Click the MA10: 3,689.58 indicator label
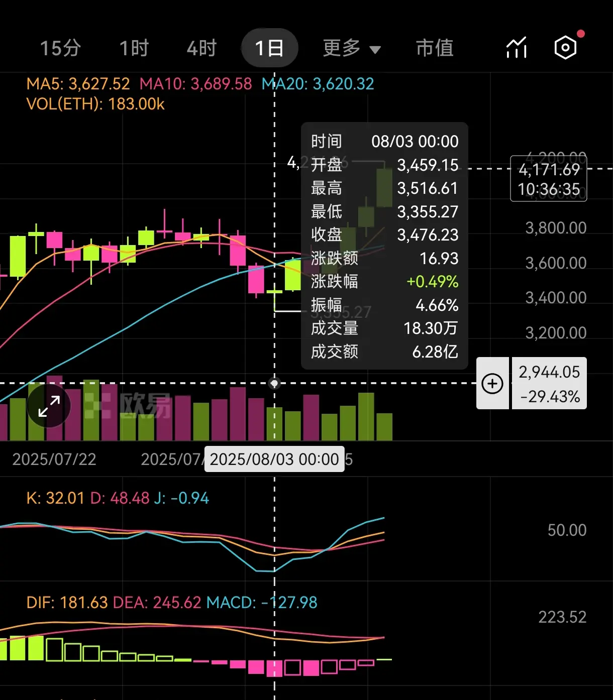This screenshot has width=613, height=700. click(195, 83)
